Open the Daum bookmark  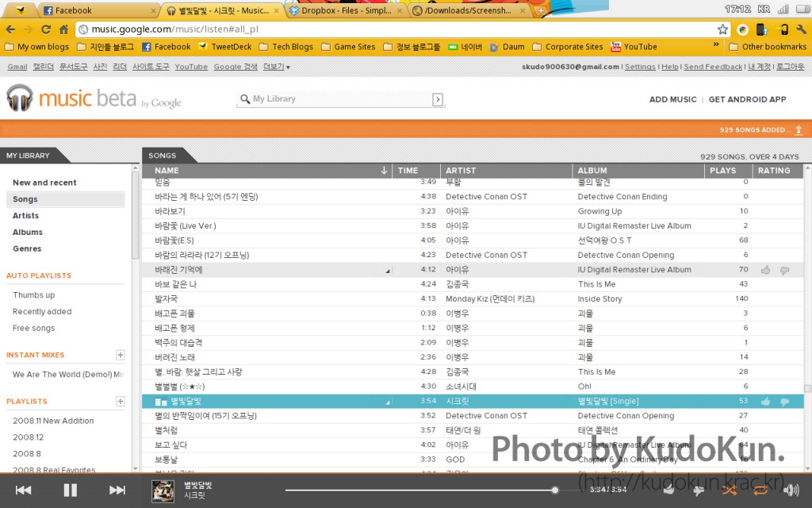pos(507,47)
